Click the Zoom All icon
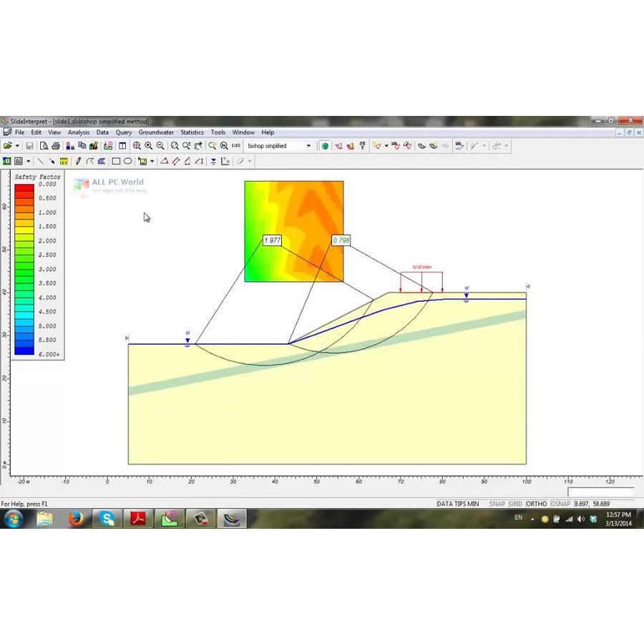The height and width of the screenshot is (644, 644). click(137, 146)
